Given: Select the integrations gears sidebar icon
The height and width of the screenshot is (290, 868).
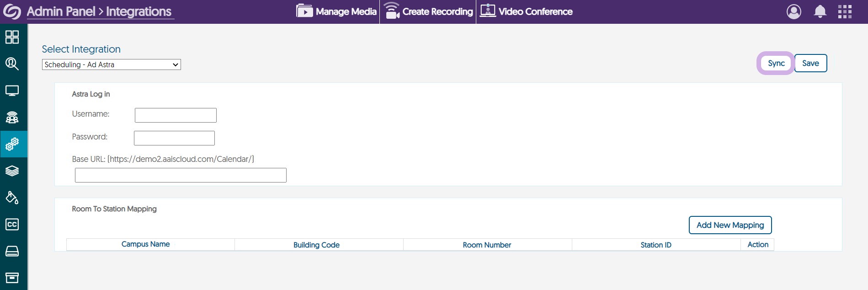Looking at the screenshot, I should pos(12,145).
